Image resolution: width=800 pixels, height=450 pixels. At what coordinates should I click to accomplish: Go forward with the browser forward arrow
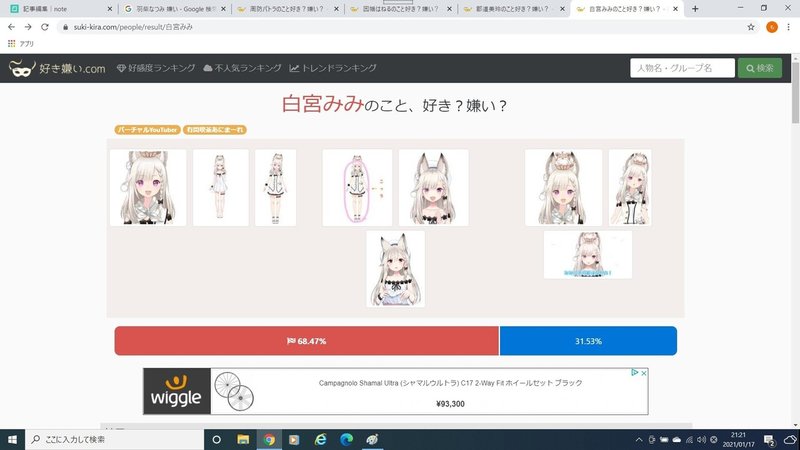[28, 27]
